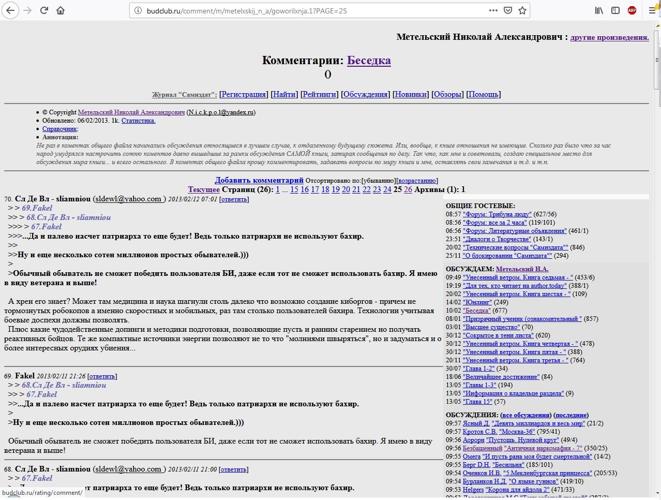
Task: Save page to Pocket icon
Action: click(x=507, y=11)
